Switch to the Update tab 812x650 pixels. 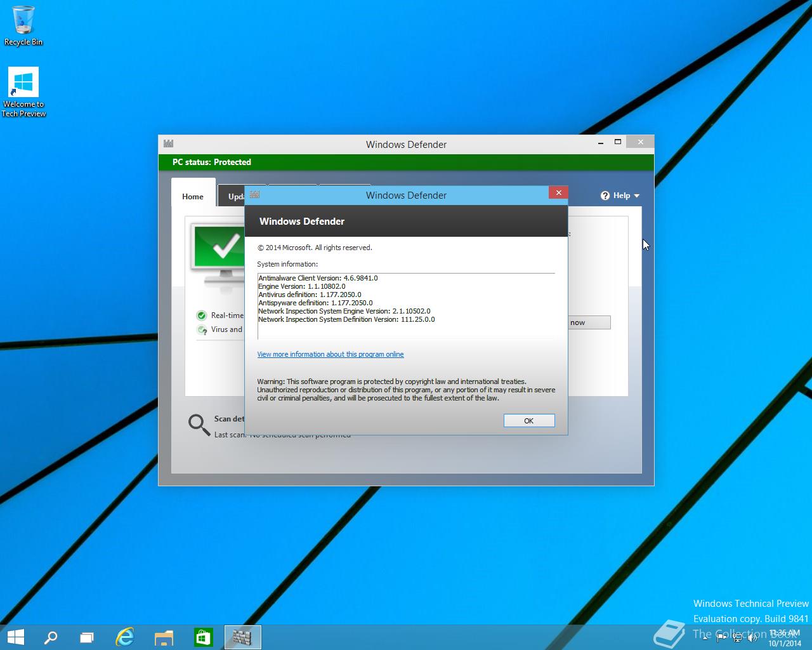tap(232, 196)
